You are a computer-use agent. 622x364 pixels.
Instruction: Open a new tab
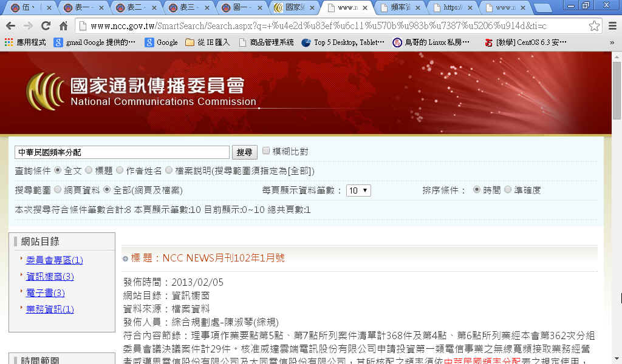542,7
